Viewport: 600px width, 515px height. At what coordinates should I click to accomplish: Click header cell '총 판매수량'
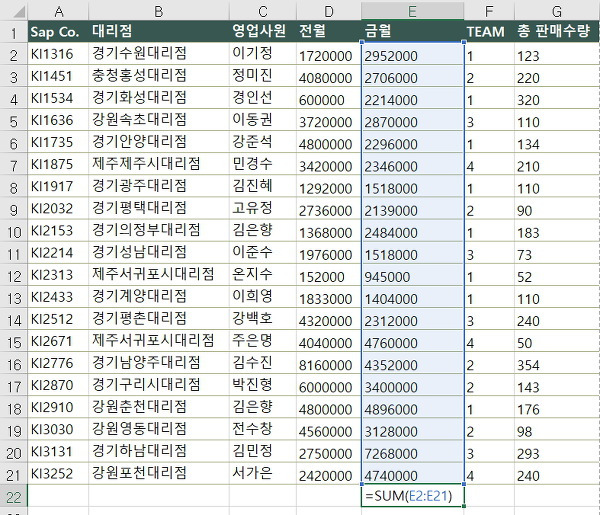[x=557, y=31]
